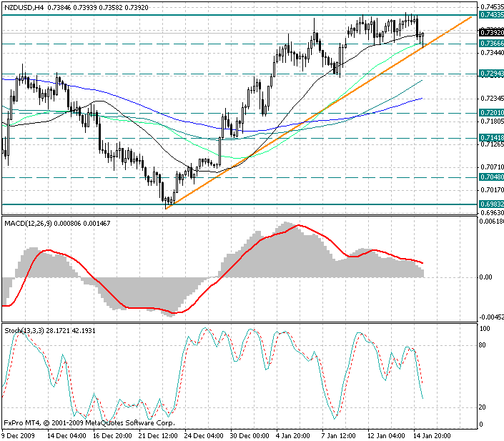Image resolution: width=504 pixels, height=441 pixels.
Task: Click the NZDUSD,H4 chart title label
Action: point(24,6)
